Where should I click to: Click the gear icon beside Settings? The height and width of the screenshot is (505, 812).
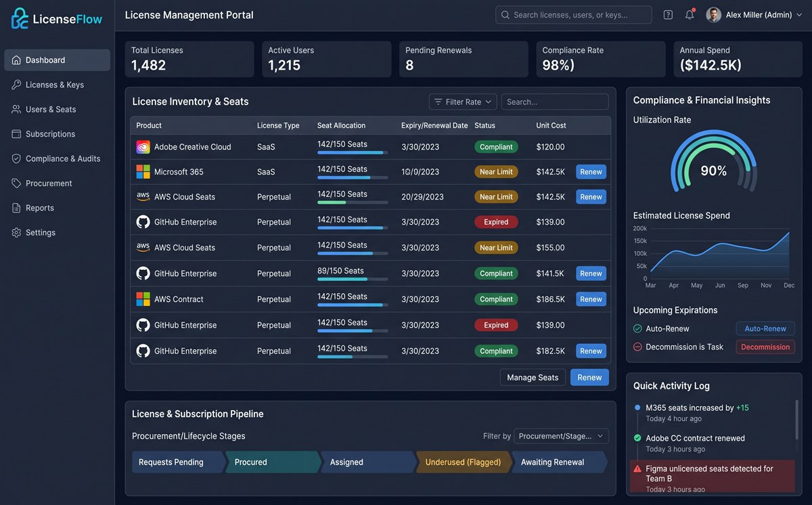tap(16, 232)
